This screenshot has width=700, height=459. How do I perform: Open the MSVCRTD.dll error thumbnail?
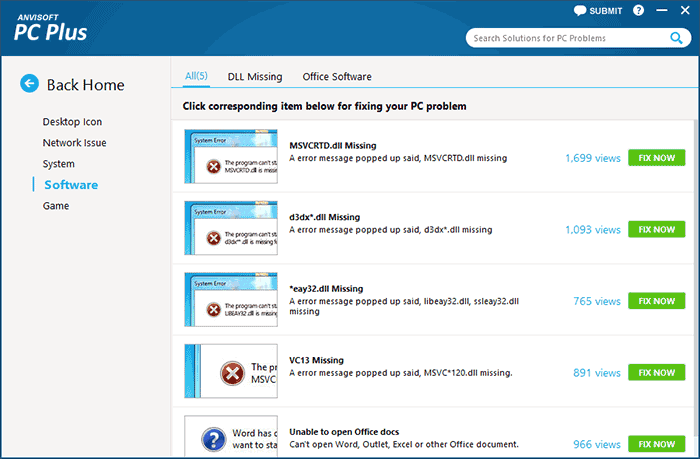coord(231,157)
